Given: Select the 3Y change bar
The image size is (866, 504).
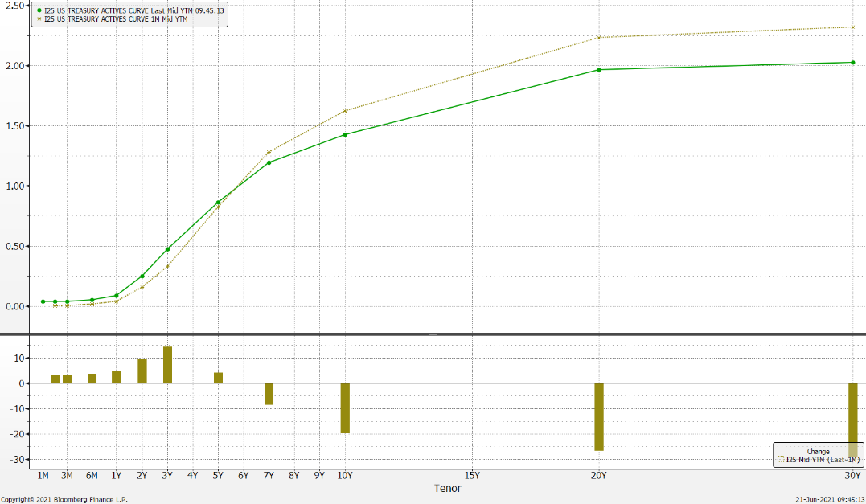Looking at the screenshot, I should 167,365.
